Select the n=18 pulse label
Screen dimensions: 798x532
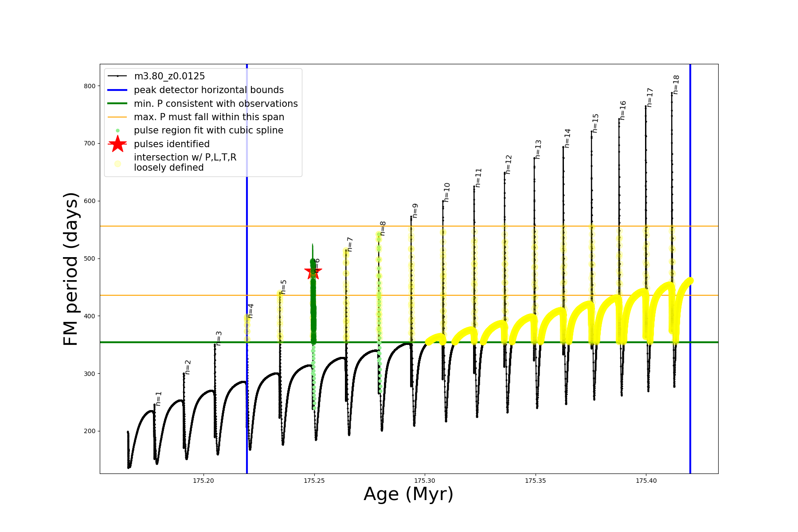[676, 85]
